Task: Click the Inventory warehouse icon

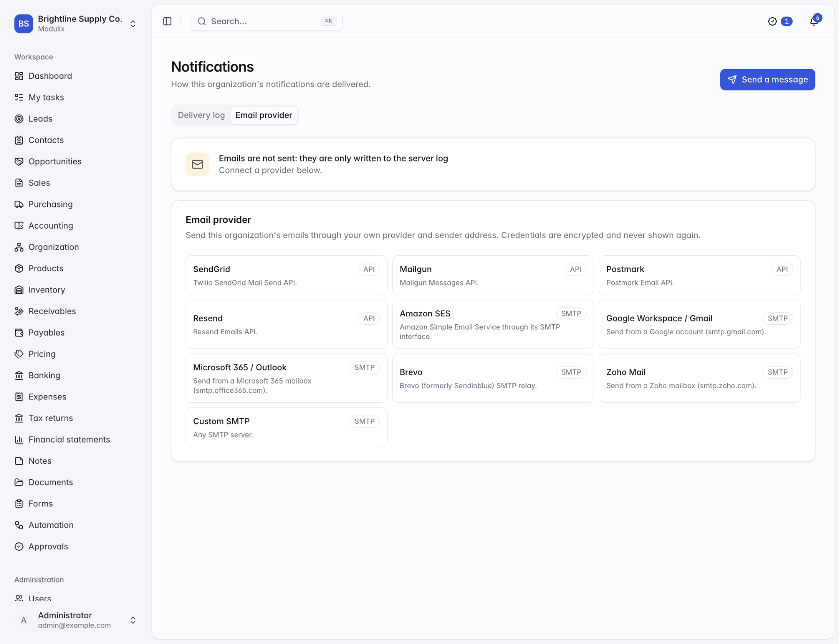Action: [19, 290]
